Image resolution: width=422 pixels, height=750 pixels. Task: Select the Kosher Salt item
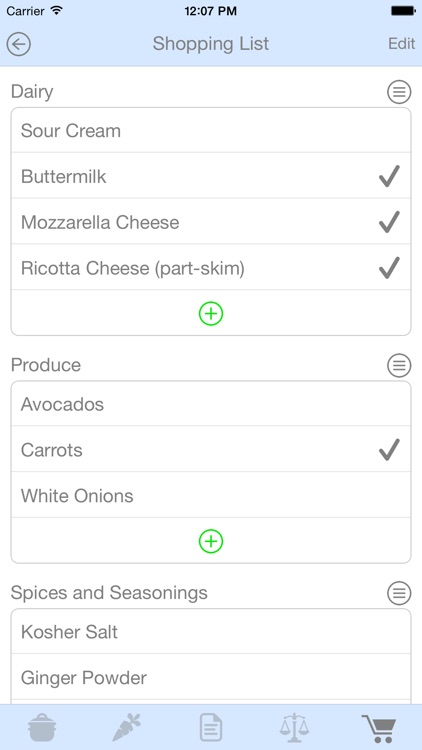coord(211,632)
